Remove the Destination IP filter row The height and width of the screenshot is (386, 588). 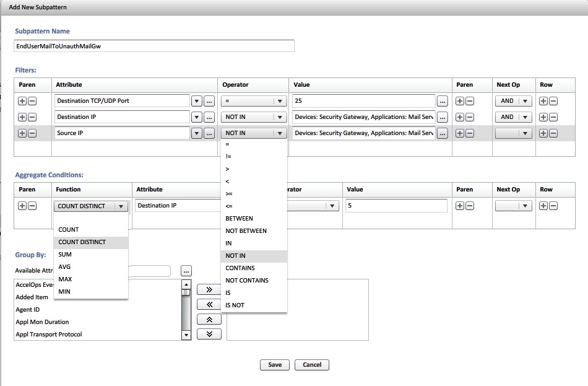553,117
